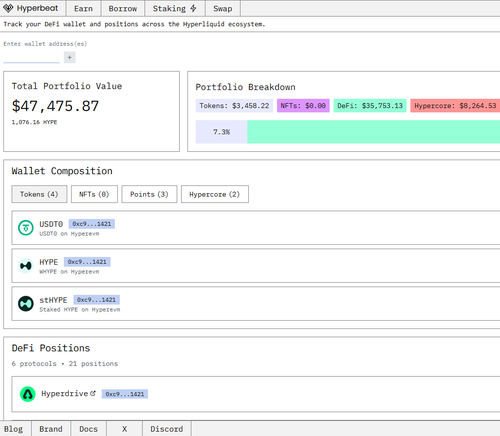Image resolution: width=500 pixels, height=436 pixels.
Task: Open the Earn menu
Action: click(83, 9)
